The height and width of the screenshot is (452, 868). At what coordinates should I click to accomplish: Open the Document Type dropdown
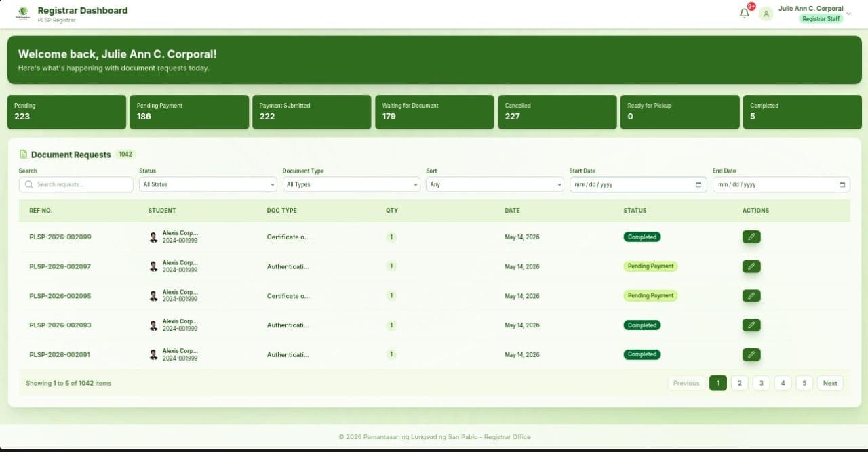(x=351, y=184)
